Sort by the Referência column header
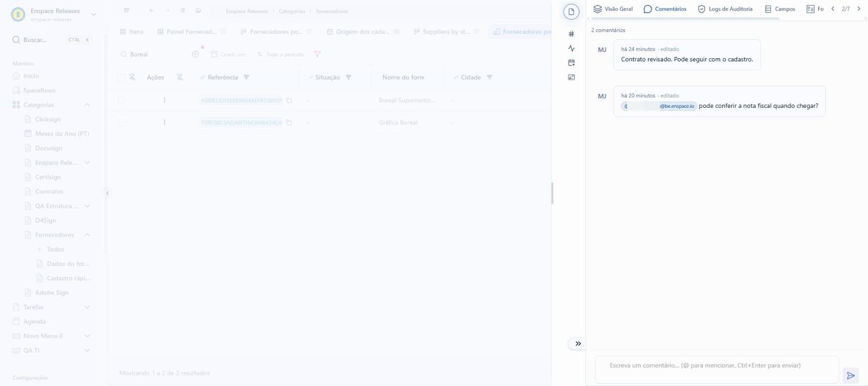This screenshot has width=868, height=386. pos(223,77)
